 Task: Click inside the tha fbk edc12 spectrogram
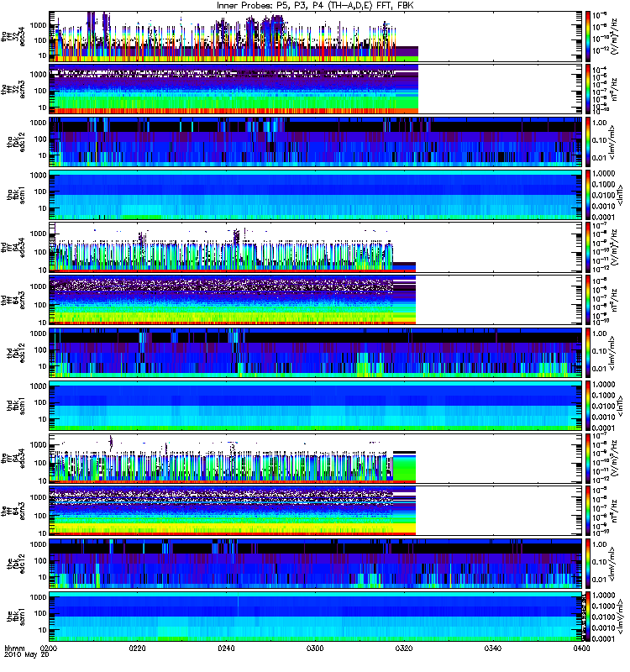[x=316, y=141]
